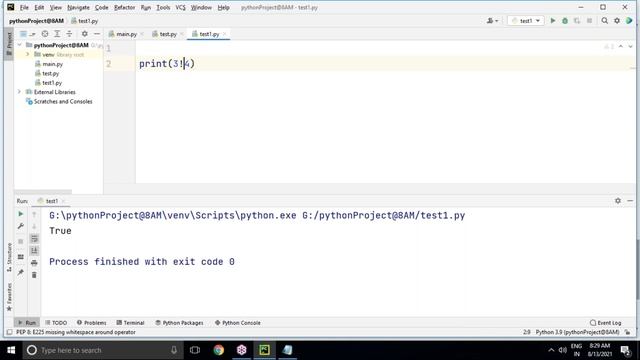The image size is (640, 360).
Task: Open the Tools menu
Action: [163, 7]
